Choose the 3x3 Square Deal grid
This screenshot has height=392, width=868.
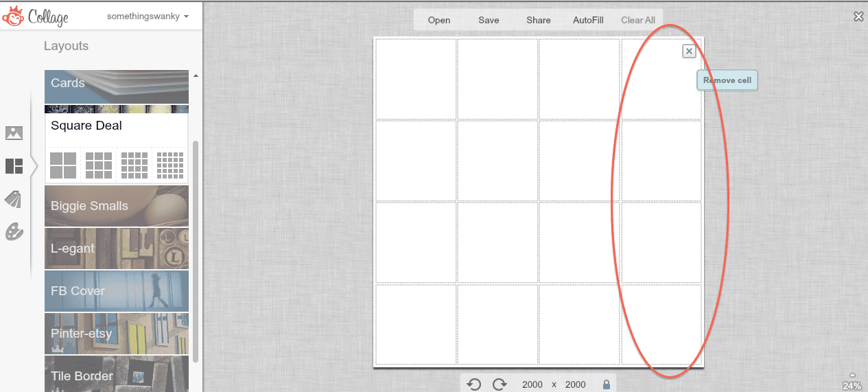[99, 165]
